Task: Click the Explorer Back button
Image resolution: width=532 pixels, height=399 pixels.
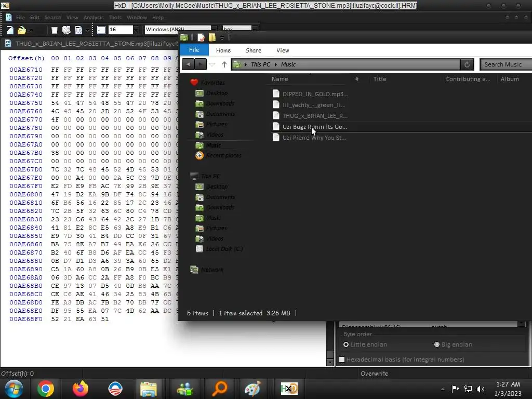Action: tap(188, 64)
